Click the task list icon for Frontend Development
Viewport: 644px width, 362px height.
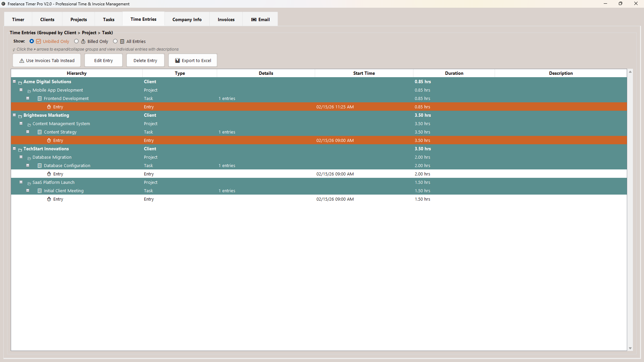pyautogui.click(x=40, y=99)
